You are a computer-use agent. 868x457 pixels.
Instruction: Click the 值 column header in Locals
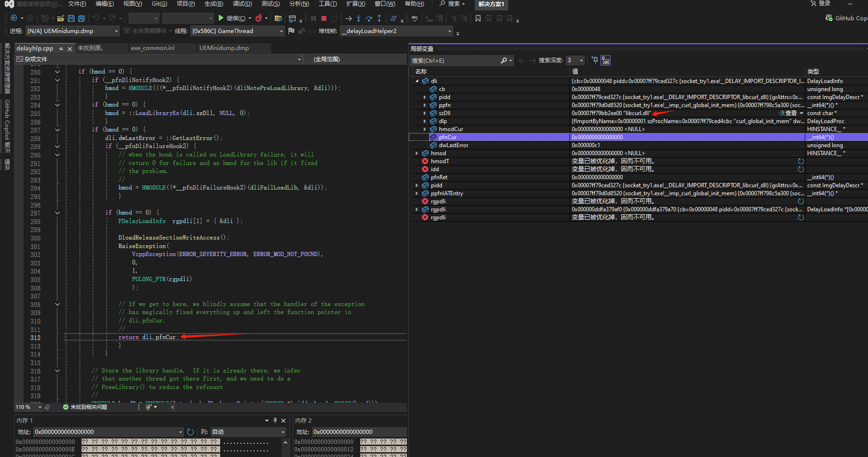(687, 72)
